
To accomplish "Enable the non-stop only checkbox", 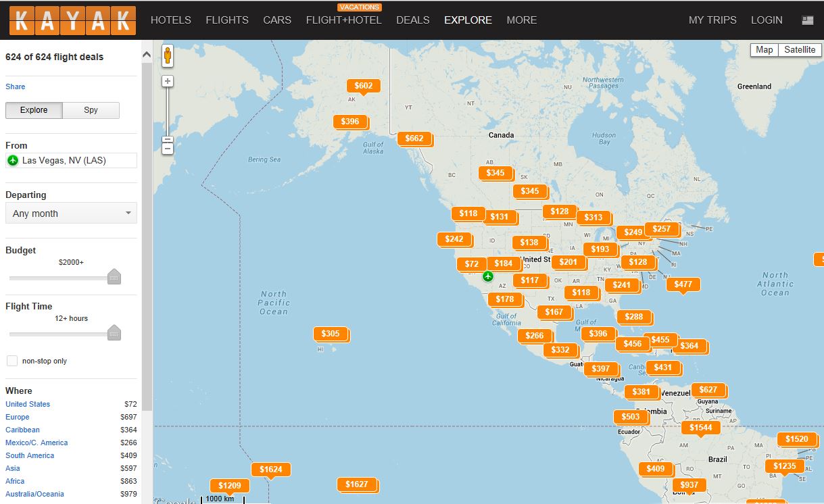I will pyautogui.click(x=12, y=361).
